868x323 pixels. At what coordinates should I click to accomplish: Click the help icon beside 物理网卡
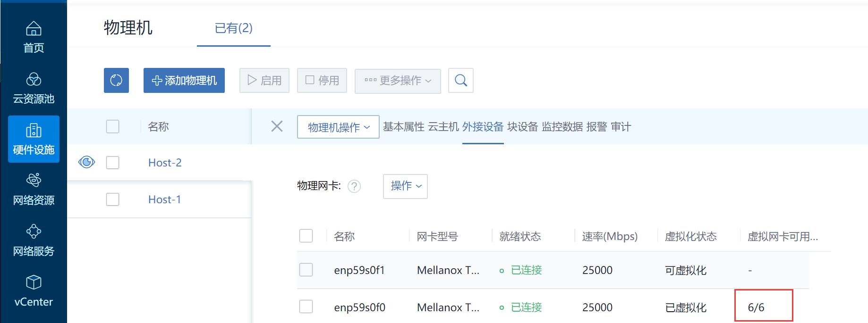pyautogui.click(x=354, y=186)
